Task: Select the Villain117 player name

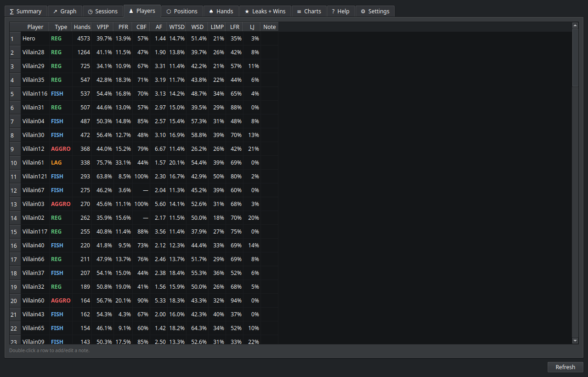Action: coord(35,232)
